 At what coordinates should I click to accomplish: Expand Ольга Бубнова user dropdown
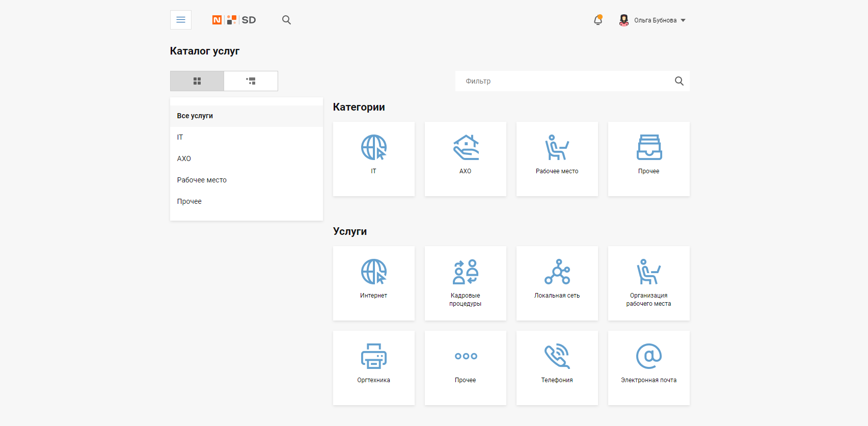point(653,20)
